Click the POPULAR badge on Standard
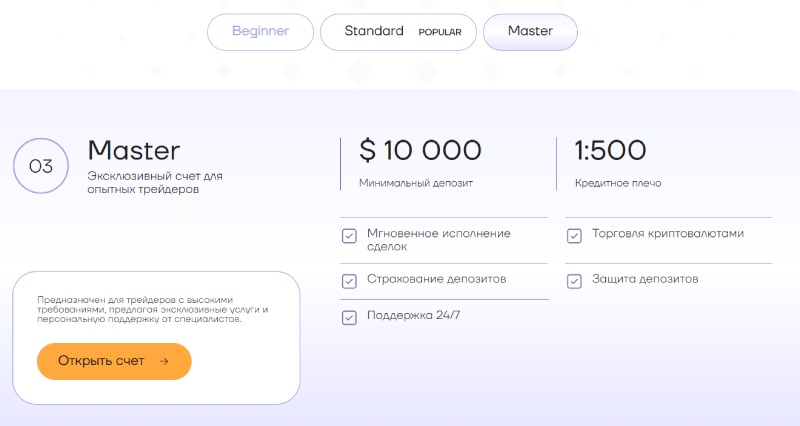The width and height of the screenshot is (800, 426). coord(440,32)
